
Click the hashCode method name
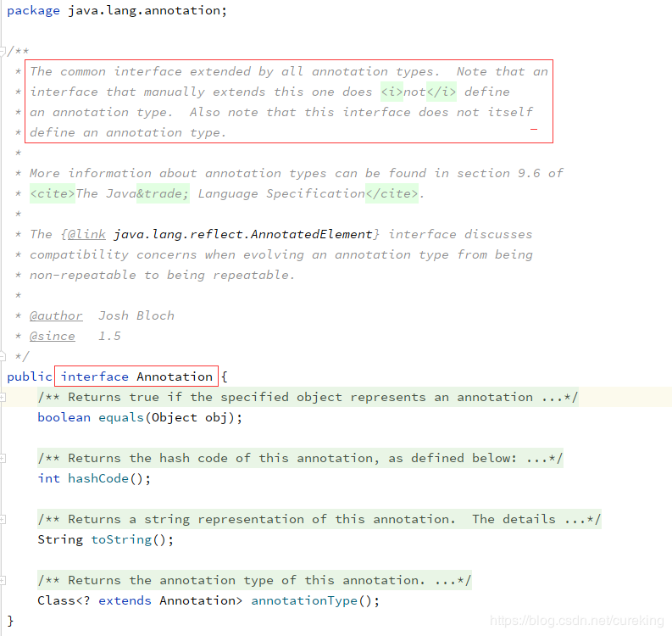(98, 478)
